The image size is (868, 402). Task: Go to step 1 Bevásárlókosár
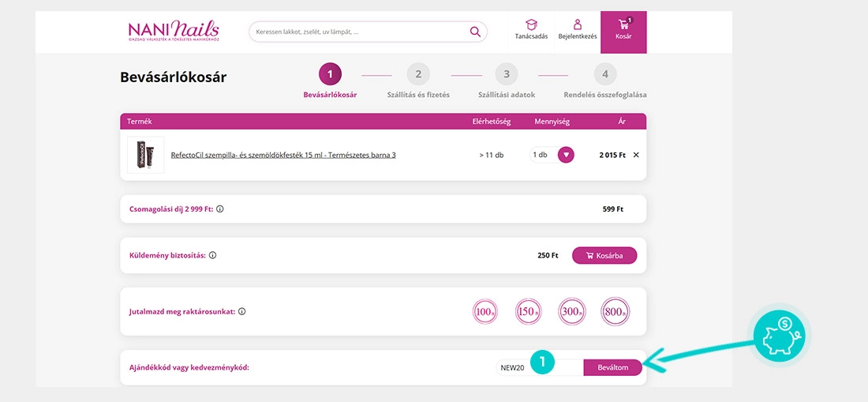(x=330, y=81)
